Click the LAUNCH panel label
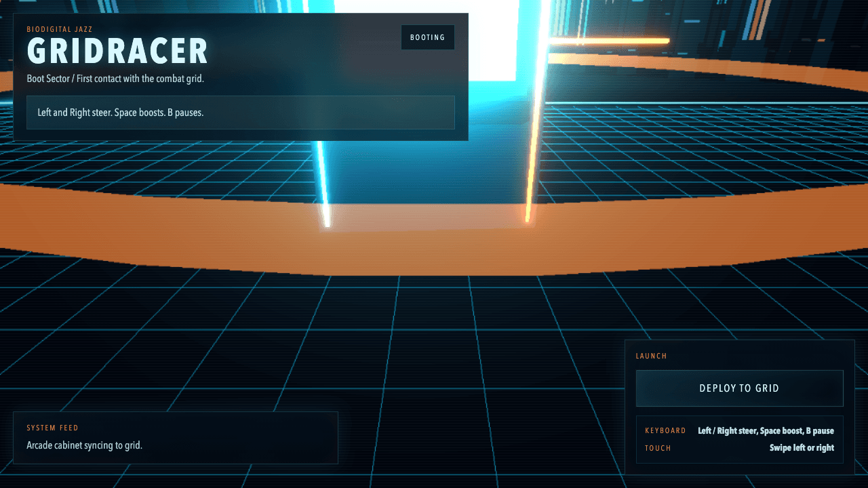This screenshot has width=868, height=488. [x=652, y=357]
